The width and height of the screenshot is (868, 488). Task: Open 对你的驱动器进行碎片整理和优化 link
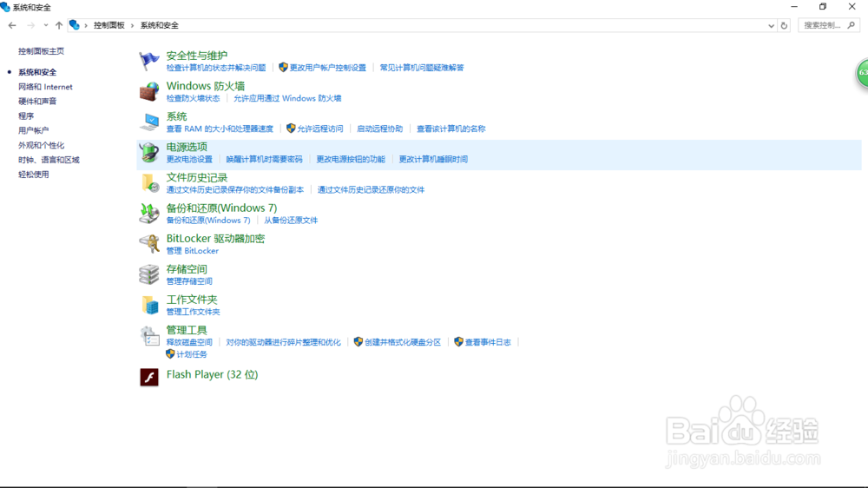(284, 342)
